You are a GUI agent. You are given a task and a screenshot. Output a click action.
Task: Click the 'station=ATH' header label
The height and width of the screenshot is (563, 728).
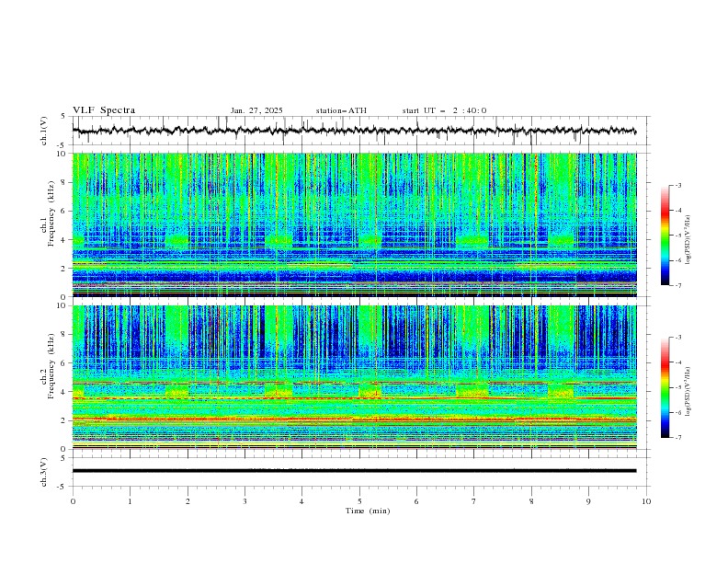click(x=341, y=110)
